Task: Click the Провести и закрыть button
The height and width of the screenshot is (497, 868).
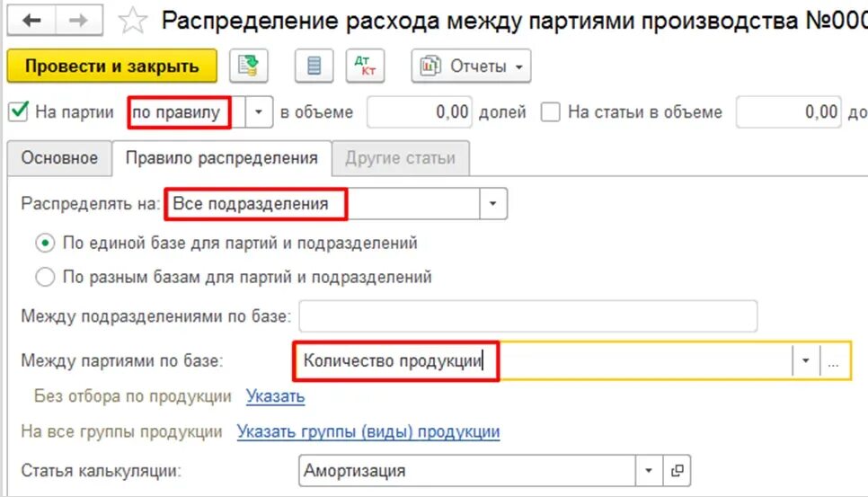Action: click(x=111, y=66)
